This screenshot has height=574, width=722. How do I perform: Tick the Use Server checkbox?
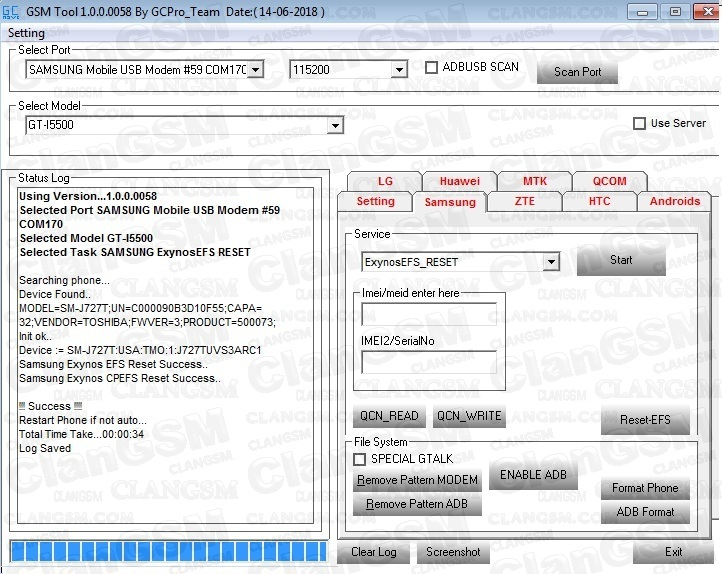point(639,123)
